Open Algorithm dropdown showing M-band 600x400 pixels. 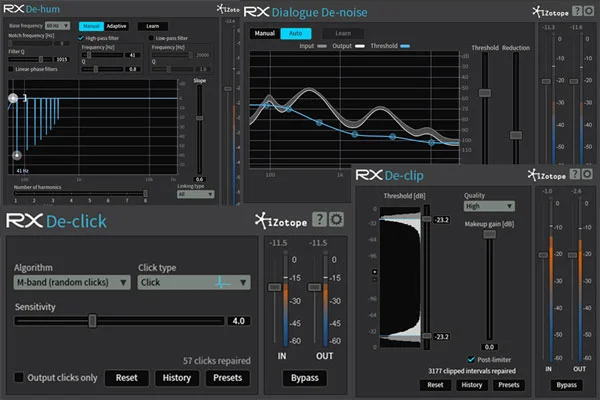72,282
